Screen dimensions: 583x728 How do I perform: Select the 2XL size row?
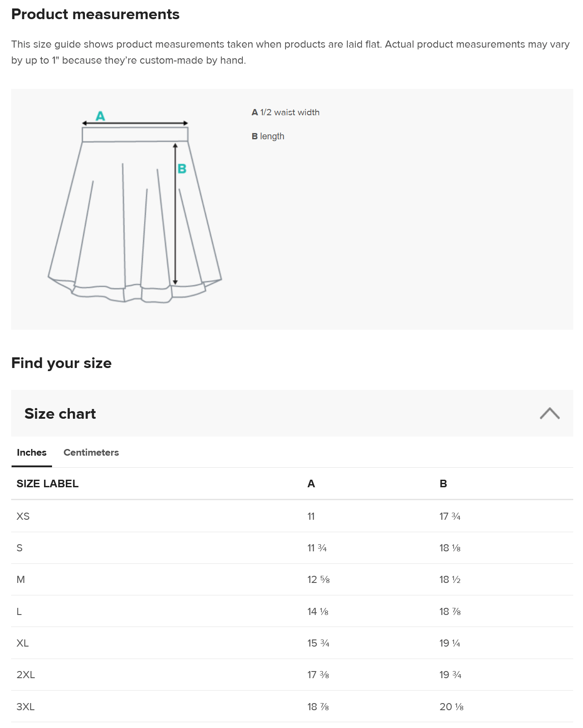[292, 675]
